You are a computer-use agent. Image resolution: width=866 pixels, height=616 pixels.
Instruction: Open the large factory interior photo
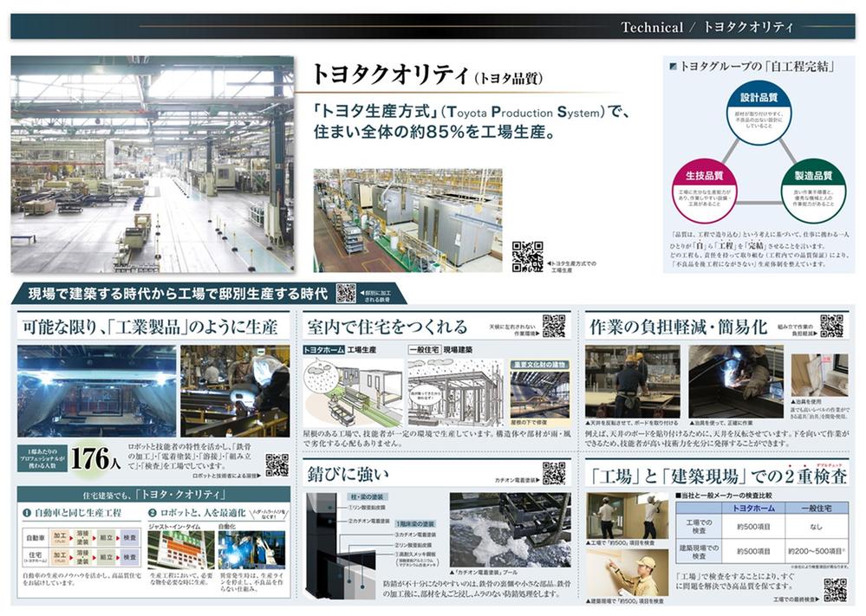[153, 165]
